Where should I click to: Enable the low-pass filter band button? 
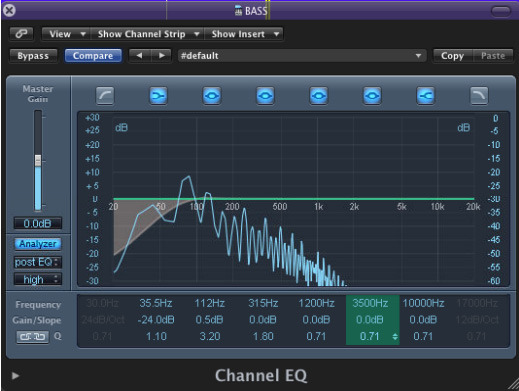coord(479,96)
